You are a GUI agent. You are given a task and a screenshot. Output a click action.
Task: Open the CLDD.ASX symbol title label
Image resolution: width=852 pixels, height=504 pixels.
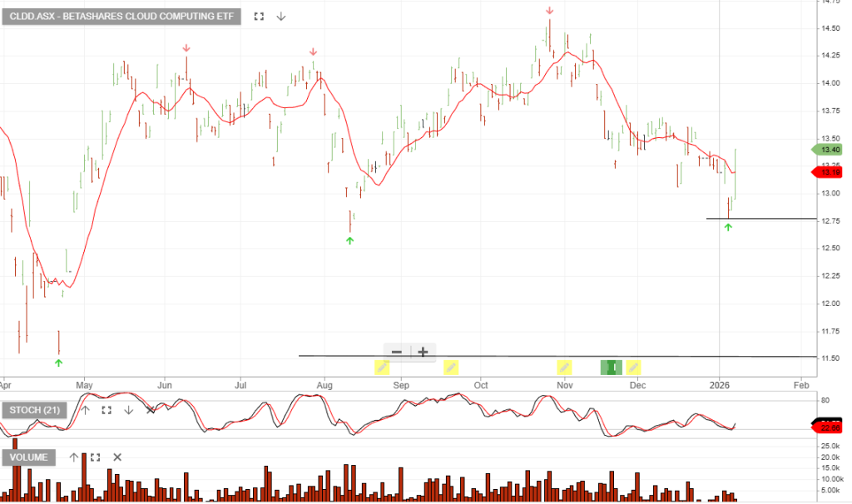coord(121,16)
